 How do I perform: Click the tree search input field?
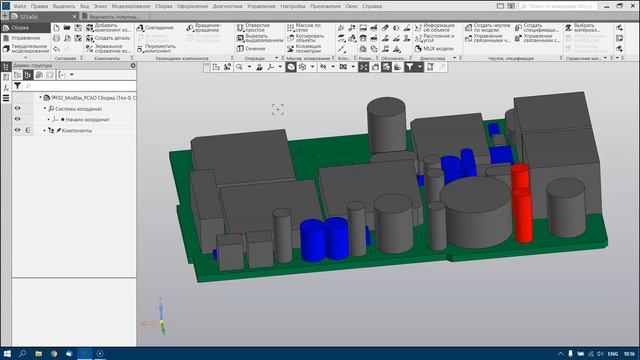click(80, 86)
